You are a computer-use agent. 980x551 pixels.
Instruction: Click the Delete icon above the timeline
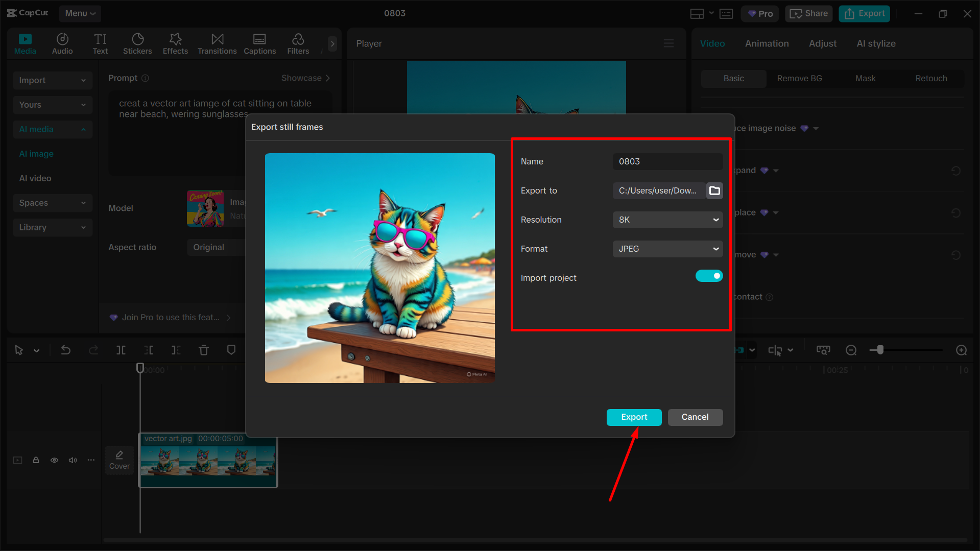coord(204,350)
